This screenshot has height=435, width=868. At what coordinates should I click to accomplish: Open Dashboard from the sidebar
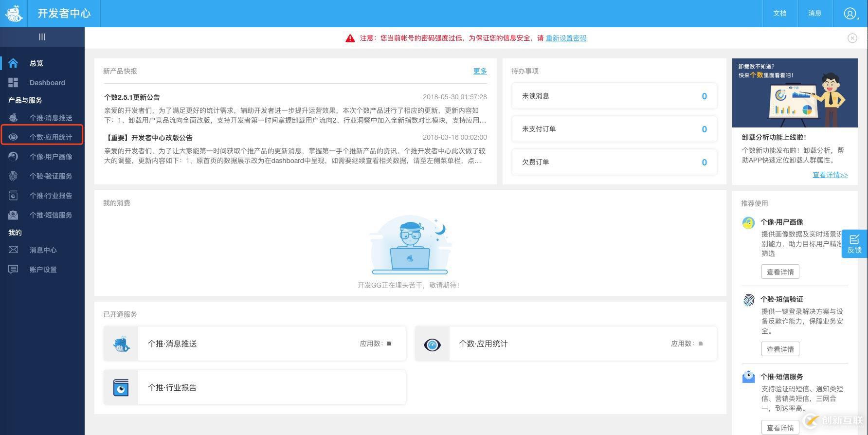pyautogui.click(x=47, y=83)
